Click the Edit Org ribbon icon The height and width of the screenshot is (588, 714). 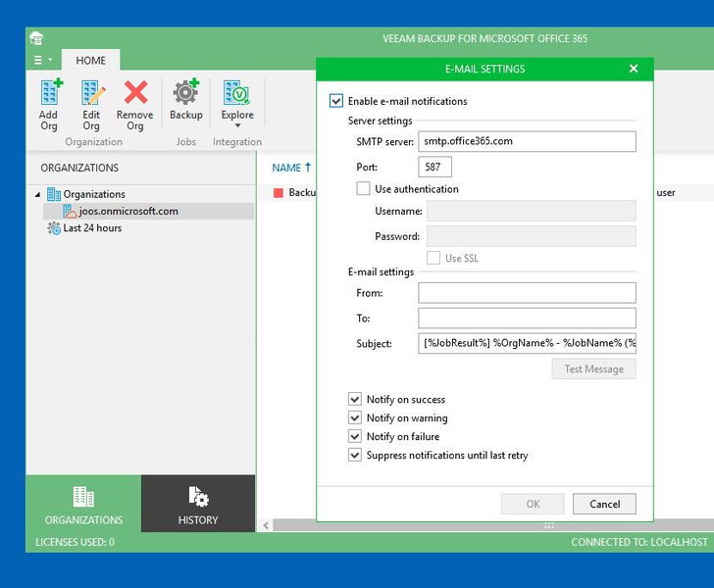(92, 92)
